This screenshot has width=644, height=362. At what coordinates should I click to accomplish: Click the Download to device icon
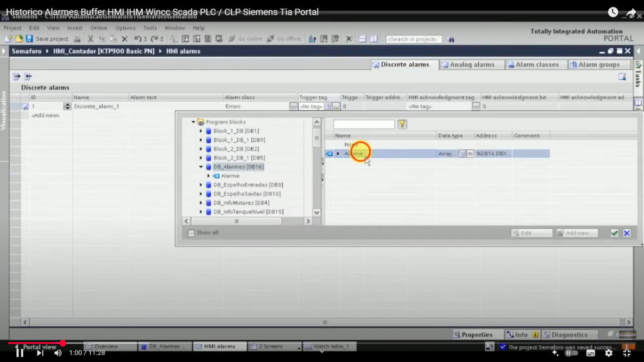[186, 38]
